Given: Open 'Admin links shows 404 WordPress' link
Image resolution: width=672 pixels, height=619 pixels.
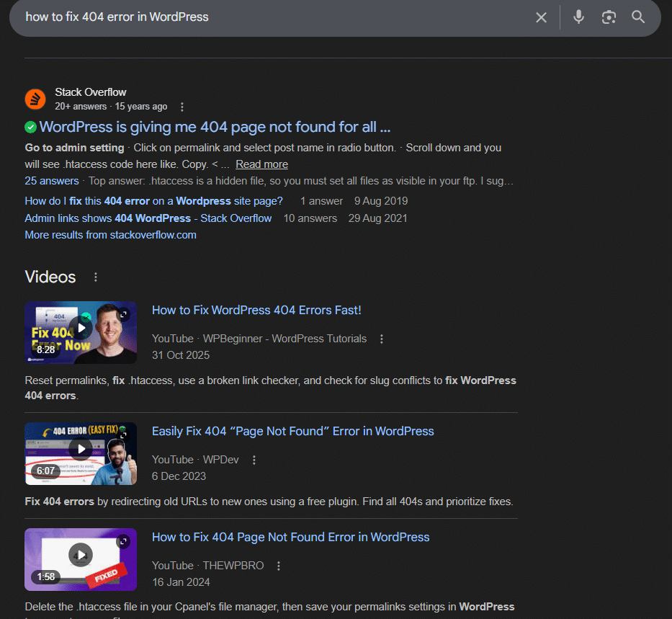Looking at the screenshot, I should click(x=148, y=218).
